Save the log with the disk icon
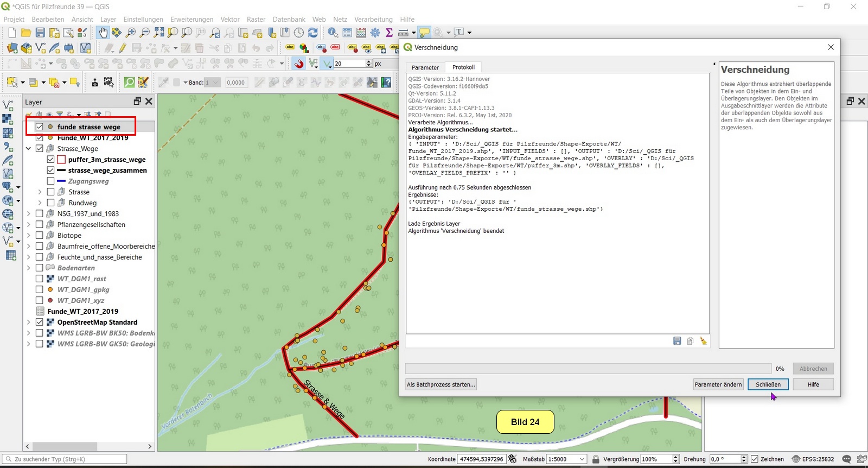The height and width of the screenshot is (468, 868). coord(677,341)
